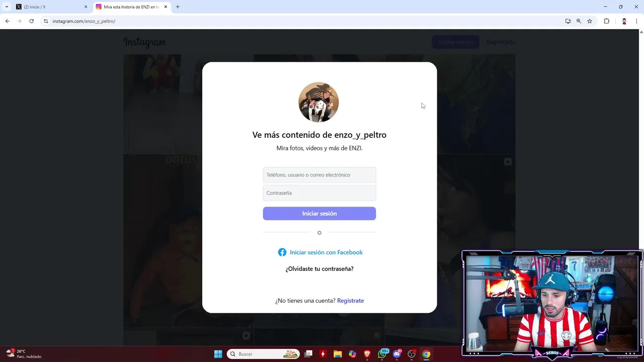This screenshot has width=644, height=362.
Task: Click the header Regístrate link behind dialog
Action: [x=501, y=42]
